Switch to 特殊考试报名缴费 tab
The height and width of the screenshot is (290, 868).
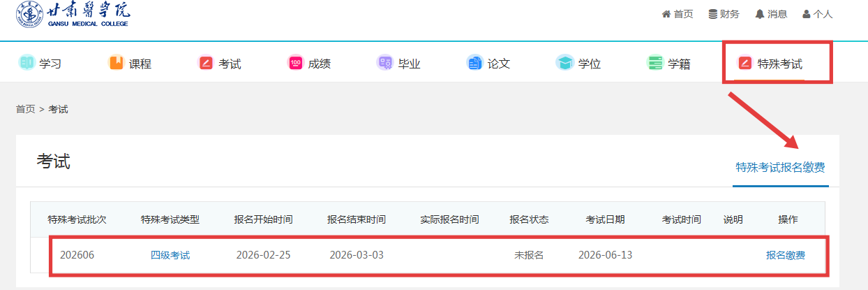[780, 168]
